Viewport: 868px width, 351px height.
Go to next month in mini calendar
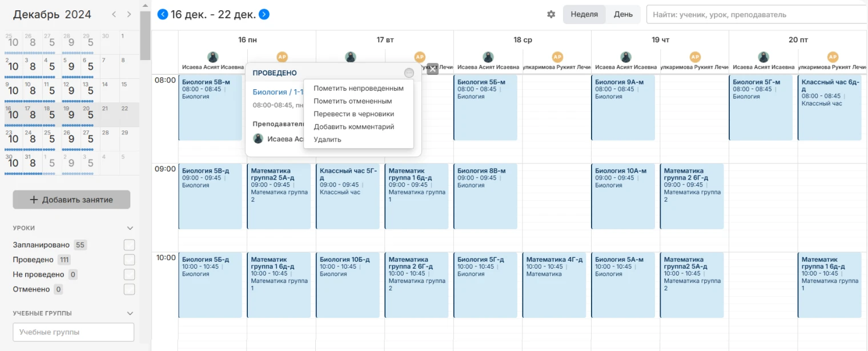click(x=129, y=14)
